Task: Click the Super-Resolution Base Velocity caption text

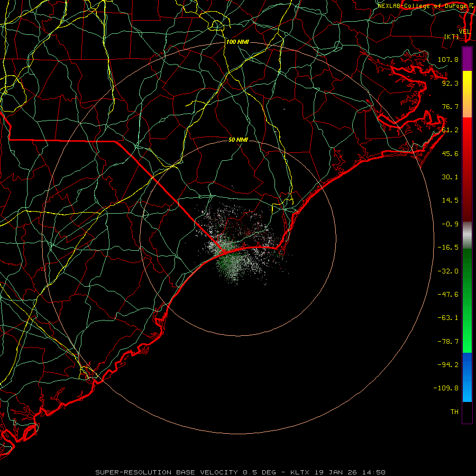Action: (241, 472)
